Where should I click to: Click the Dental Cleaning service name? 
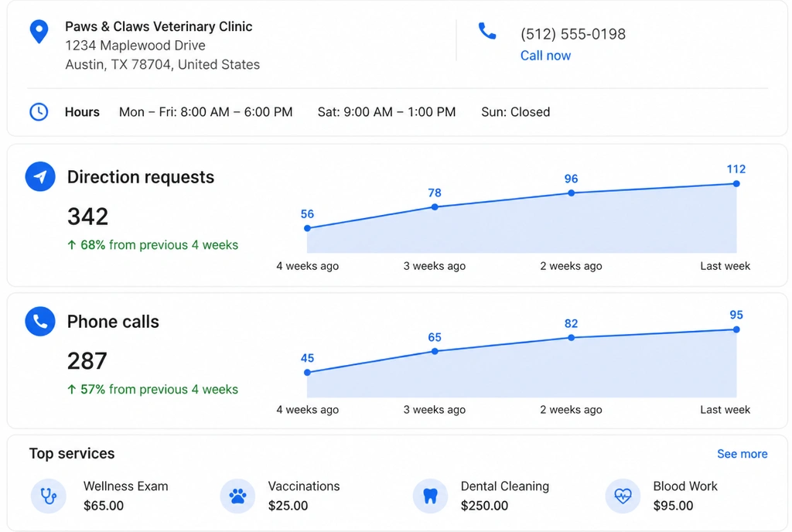504,486
